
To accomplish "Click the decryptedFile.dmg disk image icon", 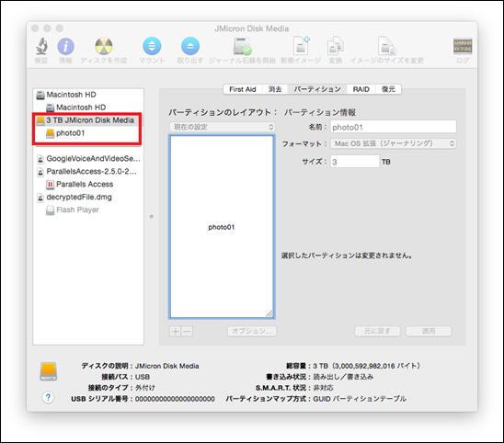I will (40, 198).
